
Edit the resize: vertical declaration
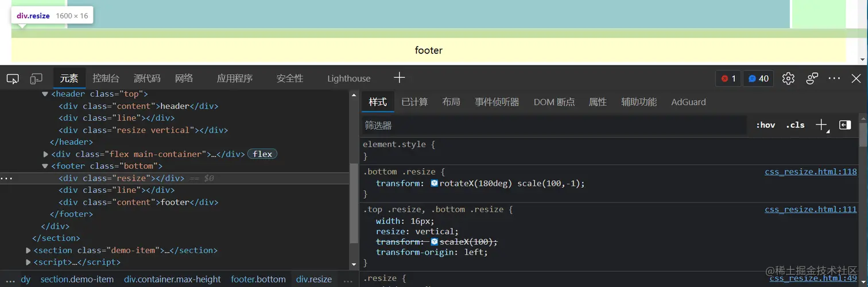coord(417,231)
